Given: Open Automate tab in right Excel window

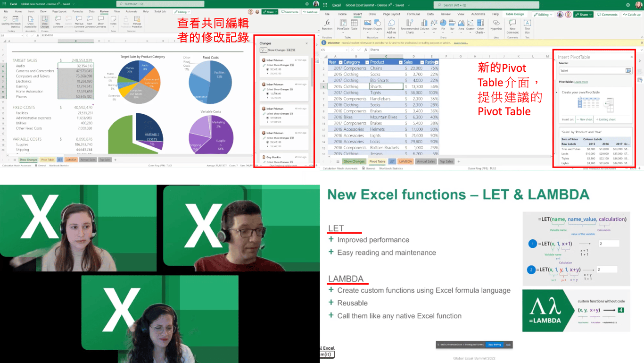Looking at the screenshot, I should click(x=478, y=14).
